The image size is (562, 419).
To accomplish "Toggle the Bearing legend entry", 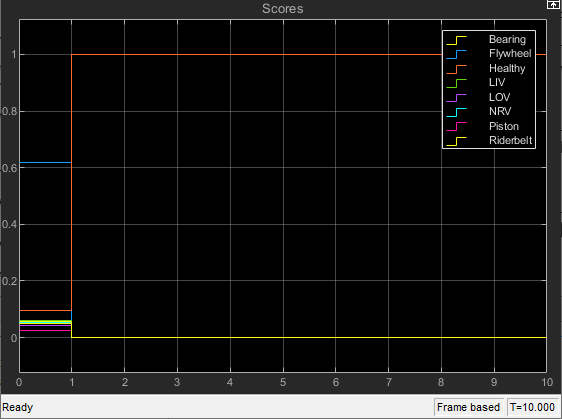I will click(x=507, y=39).
